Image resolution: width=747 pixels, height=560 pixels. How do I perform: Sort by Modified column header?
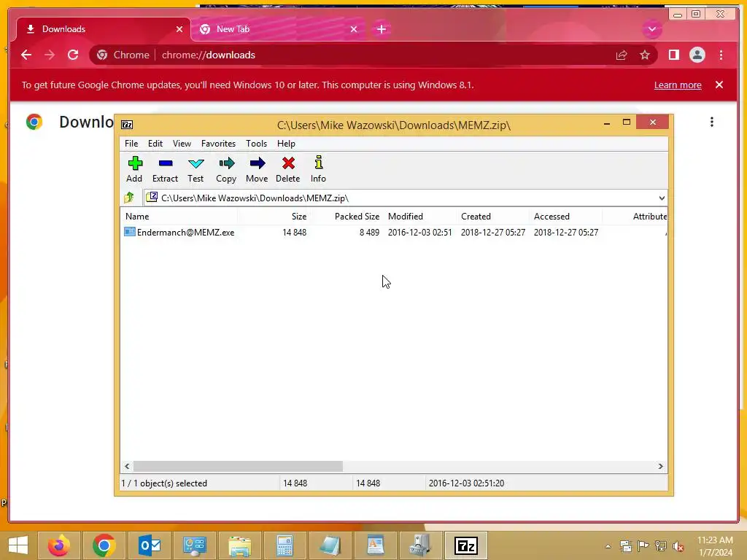[419, 216]
